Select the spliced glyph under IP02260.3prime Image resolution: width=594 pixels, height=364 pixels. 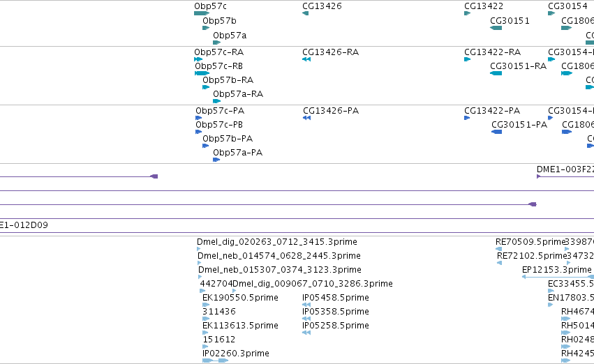pos(215,361)
